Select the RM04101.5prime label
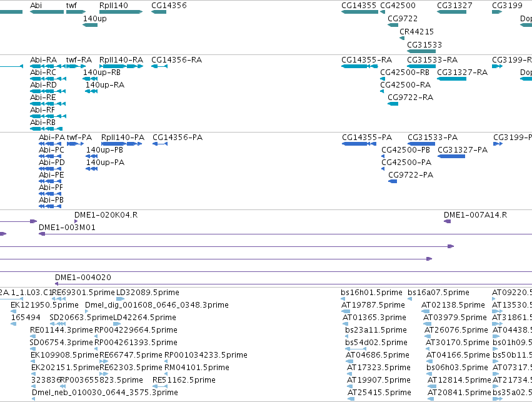This screenshot has height=402, width=532. pyautogui.click(x=197, y=368)
